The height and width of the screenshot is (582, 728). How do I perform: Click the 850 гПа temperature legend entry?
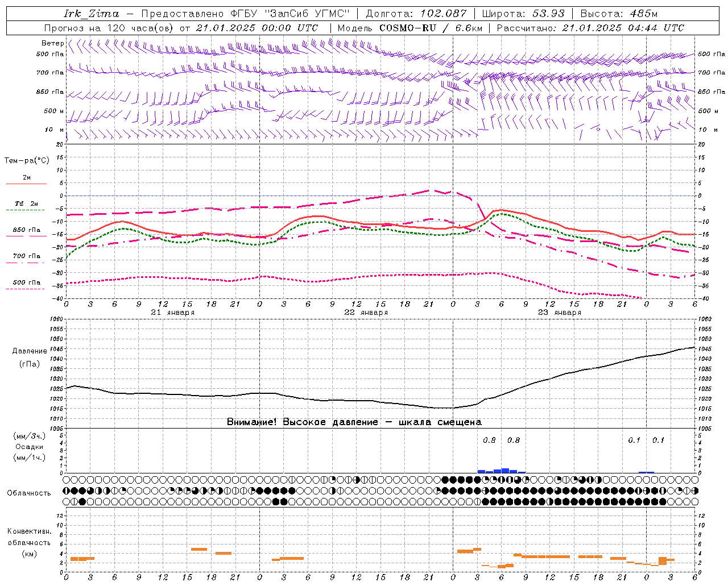(x=27, y=230)
